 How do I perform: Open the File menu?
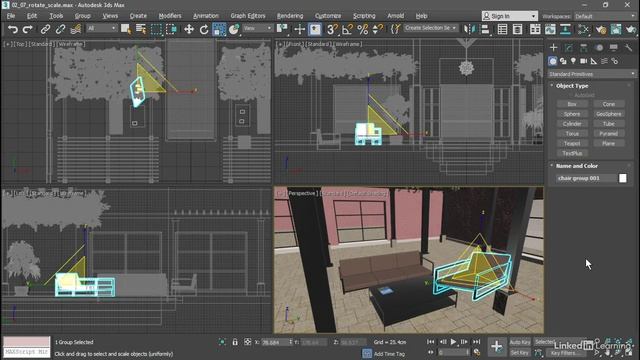click(11, 16)
